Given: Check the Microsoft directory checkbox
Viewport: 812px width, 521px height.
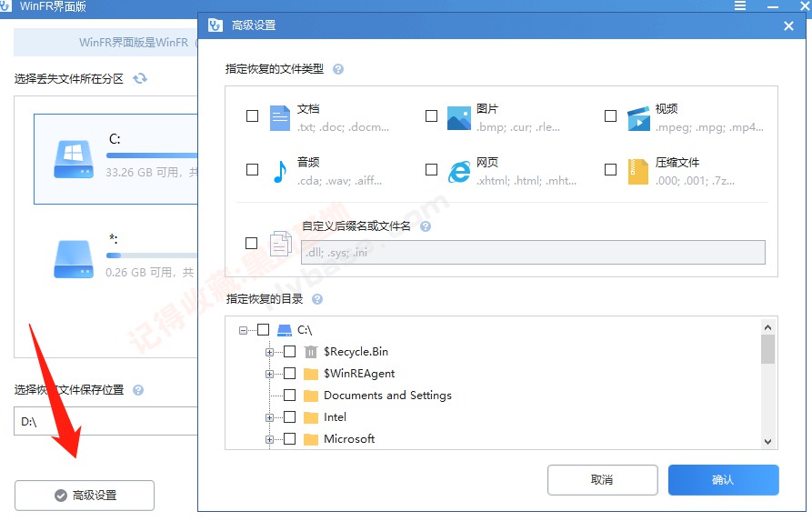Looking at the screenshot, I should [x=290, y=438].
